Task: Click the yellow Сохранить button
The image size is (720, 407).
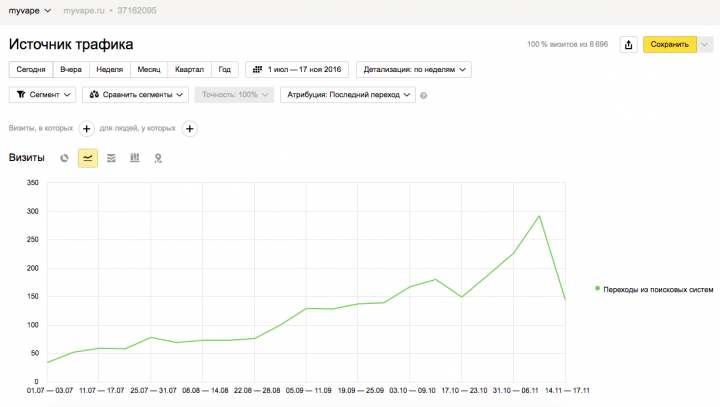Action: 669,45
